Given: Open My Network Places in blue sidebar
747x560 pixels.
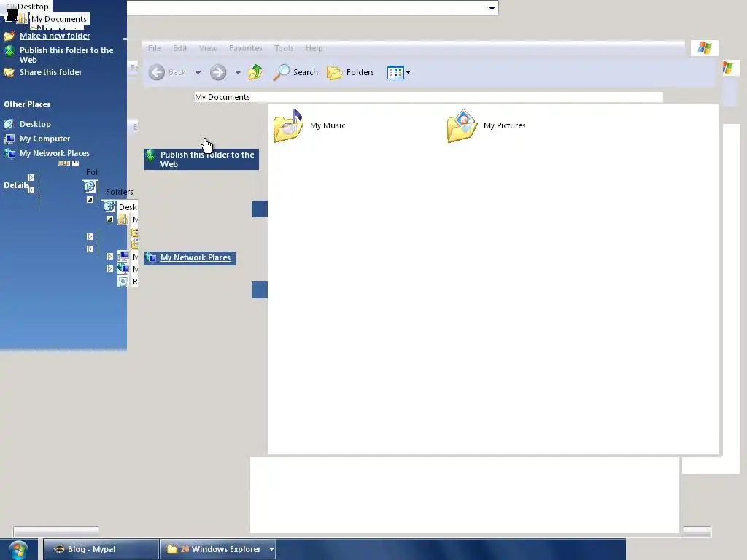Looking at the screenshot, I should [x=54, y=153].
